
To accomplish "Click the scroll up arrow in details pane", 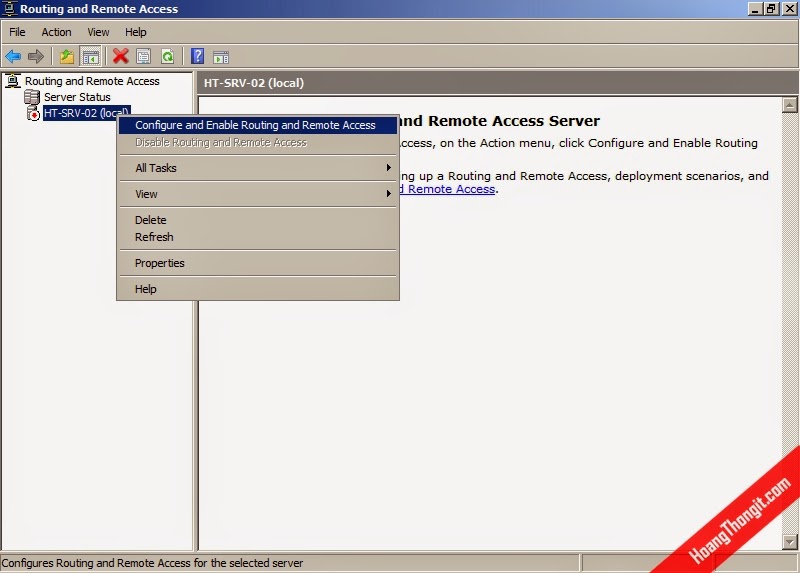I will point(789,105).
